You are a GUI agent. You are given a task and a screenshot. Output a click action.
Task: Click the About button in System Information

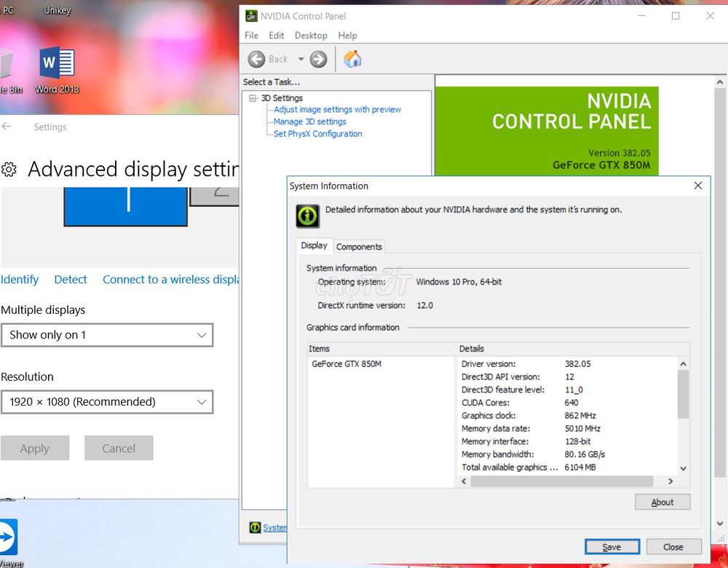[x=662, y=502]
